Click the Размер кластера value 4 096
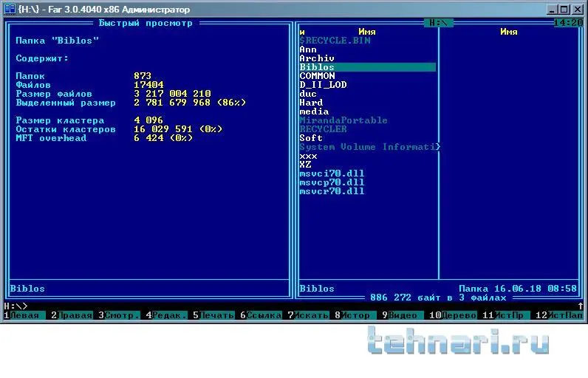The width and height of the screenshot is (588, 378). pos(148,120)
